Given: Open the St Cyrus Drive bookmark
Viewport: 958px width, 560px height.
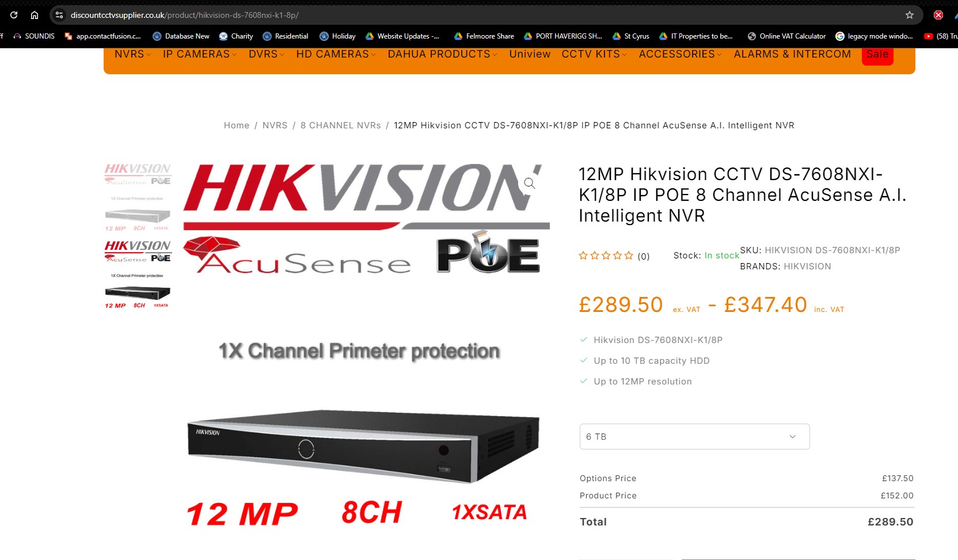Looking at the screenshot, I should click(x=630, y=36).
